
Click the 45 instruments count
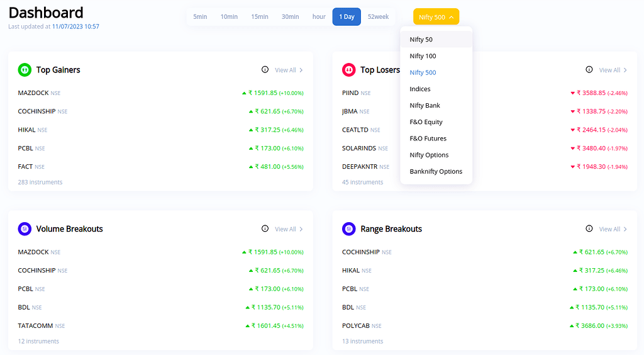click(363, 182)
